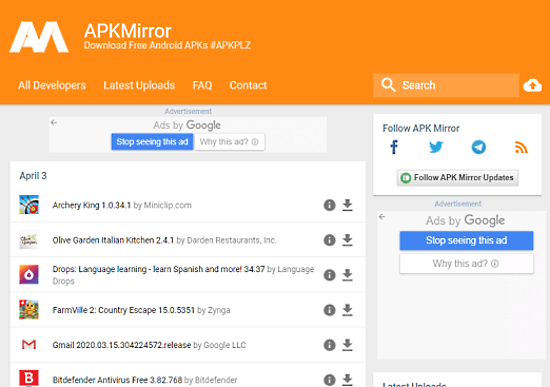Download FarmVille 2 Country Escape
550x387 pixels.
tap(347, 310)
